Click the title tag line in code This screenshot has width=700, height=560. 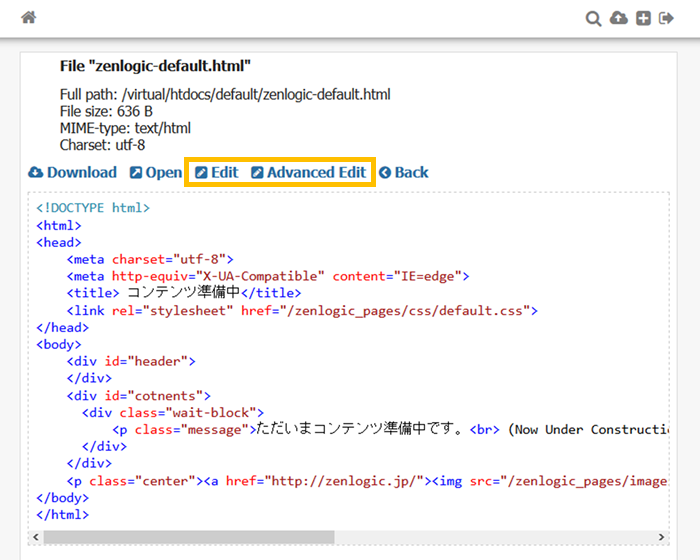(183, 293)
